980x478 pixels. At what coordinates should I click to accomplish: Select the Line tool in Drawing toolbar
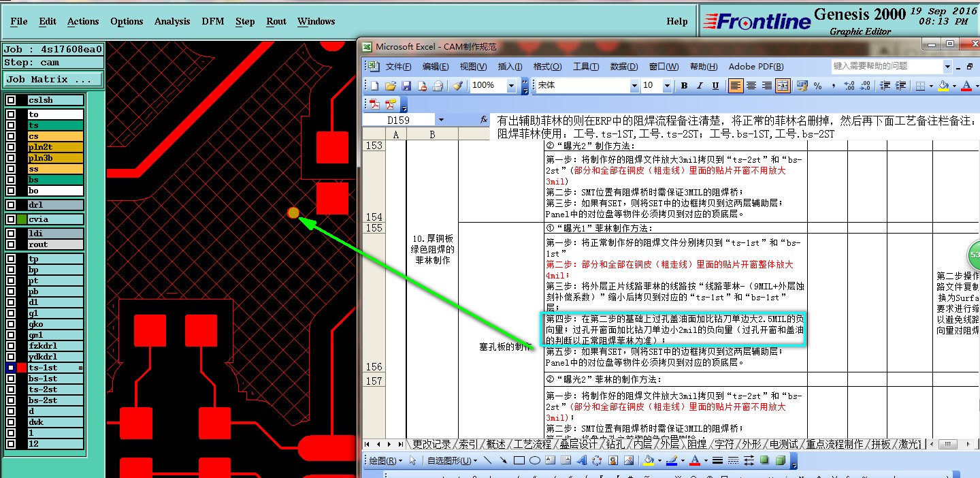coord(487,461)
